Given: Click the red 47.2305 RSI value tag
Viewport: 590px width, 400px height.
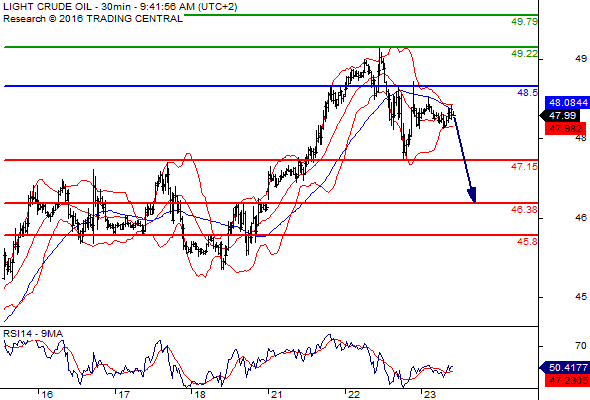Looking at the screenshot, I should pos(567,380).
